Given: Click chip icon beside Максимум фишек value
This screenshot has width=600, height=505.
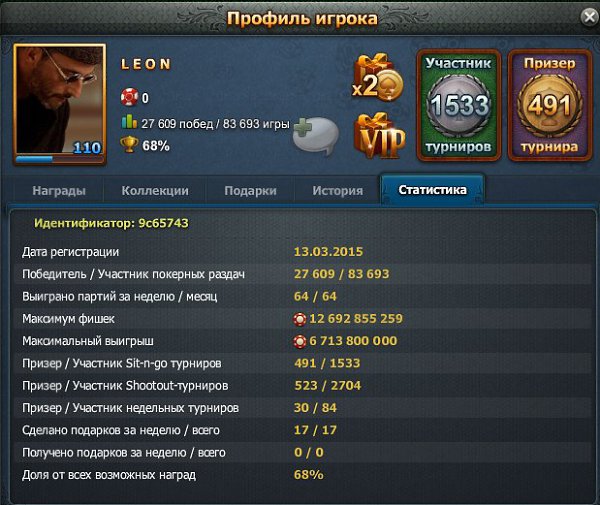Looking at the screenshot, I should point(300,319).
